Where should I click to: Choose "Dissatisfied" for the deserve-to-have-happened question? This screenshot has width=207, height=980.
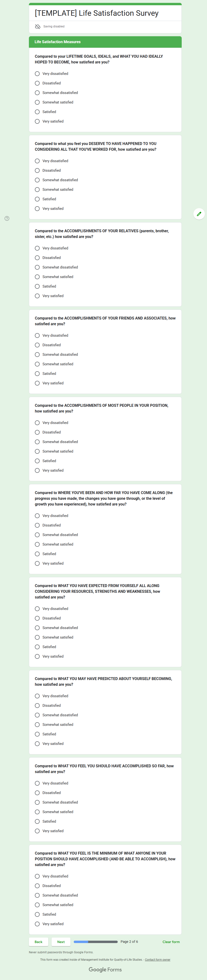(x=37, y=170)
